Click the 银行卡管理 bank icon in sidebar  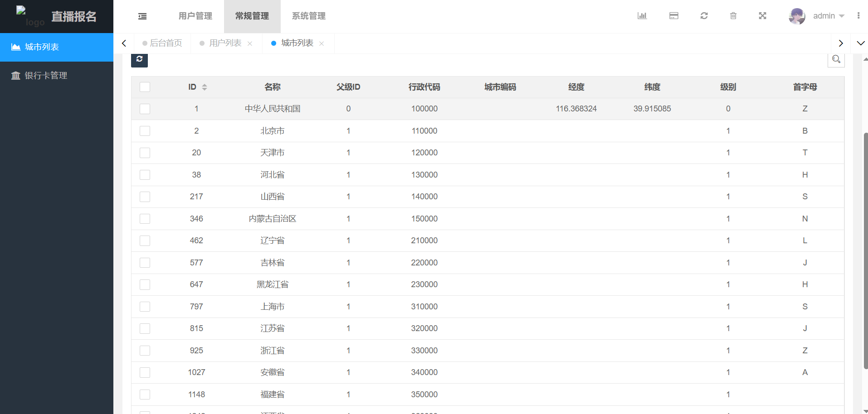pos(16,76)
